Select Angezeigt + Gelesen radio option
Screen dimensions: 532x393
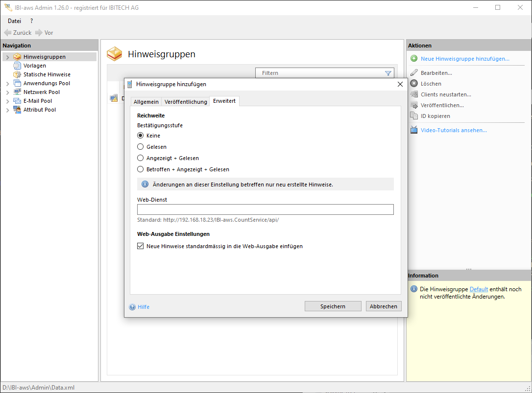[141, 158]
